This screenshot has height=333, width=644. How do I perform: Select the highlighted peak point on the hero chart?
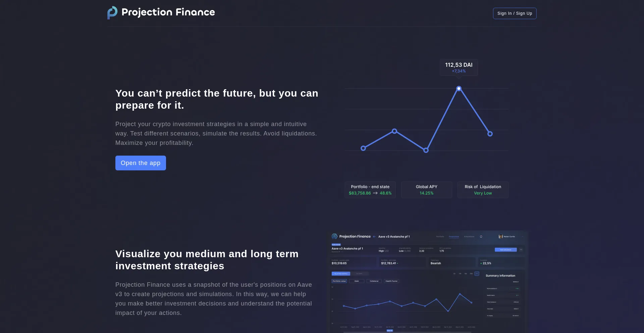point(459,89)
